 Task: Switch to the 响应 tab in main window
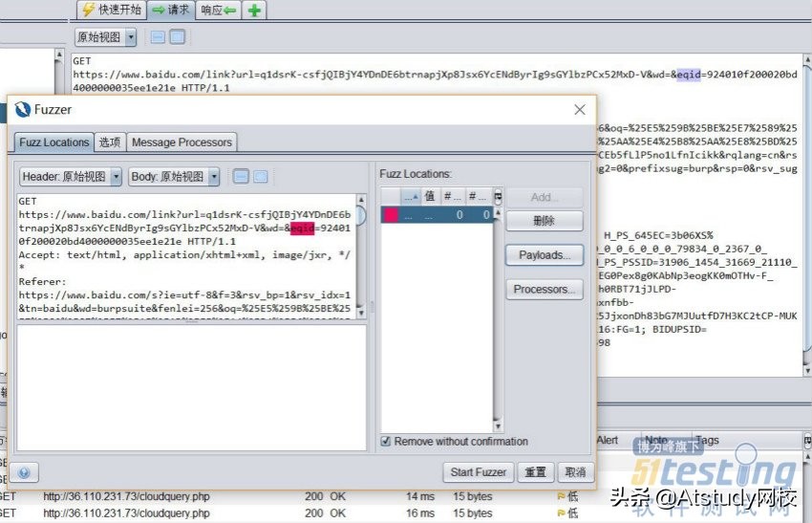[x=218, y=10]
